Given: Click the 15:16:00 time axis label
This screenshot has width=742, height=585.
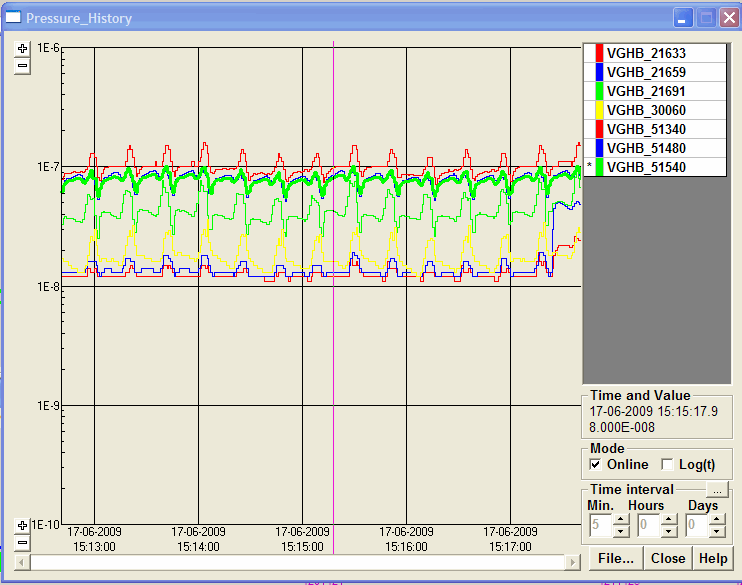Looking at the screenshot, I should coord(406,547).
